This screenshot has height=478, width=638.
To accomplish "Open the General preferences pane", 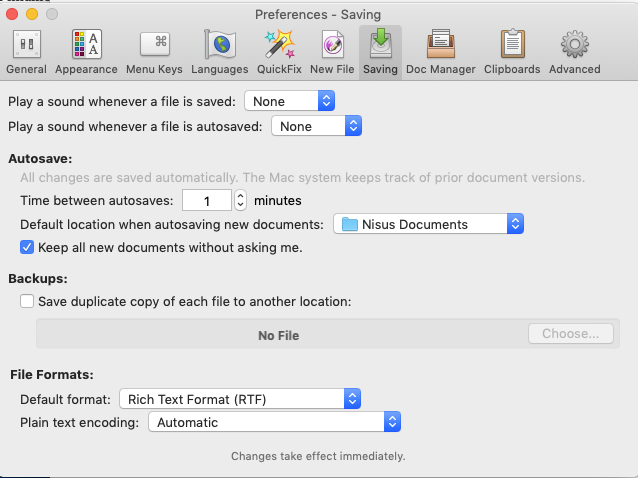I will click(26, 52).
